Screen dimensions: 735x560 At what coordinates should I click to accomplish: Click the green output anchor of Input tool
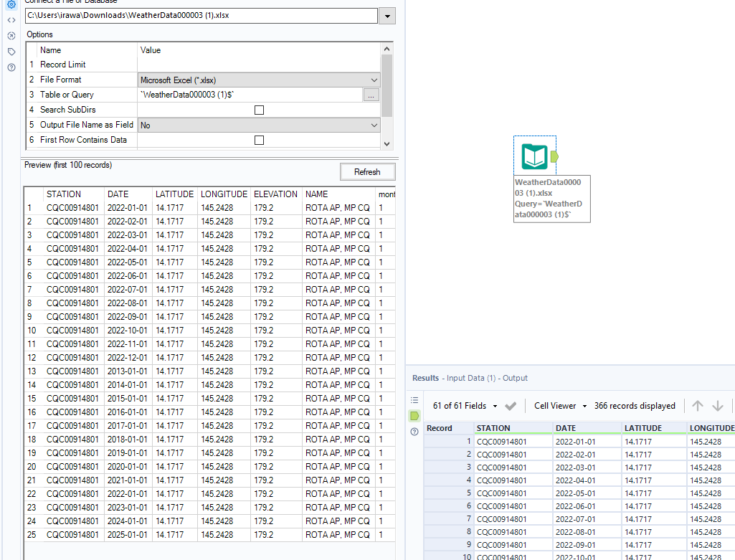tap(554, 156)
